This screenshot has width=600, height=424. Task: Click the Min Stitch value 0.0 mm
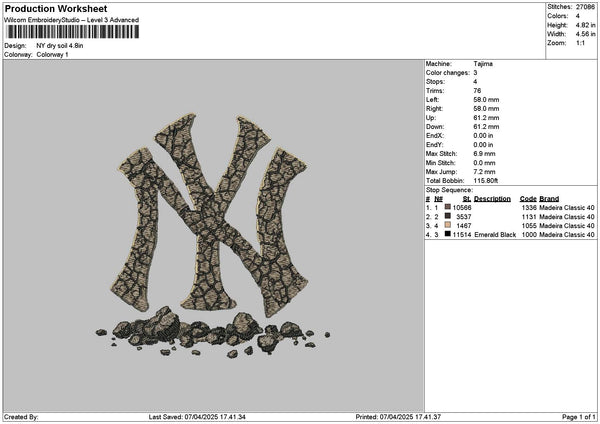pos(484,163)
